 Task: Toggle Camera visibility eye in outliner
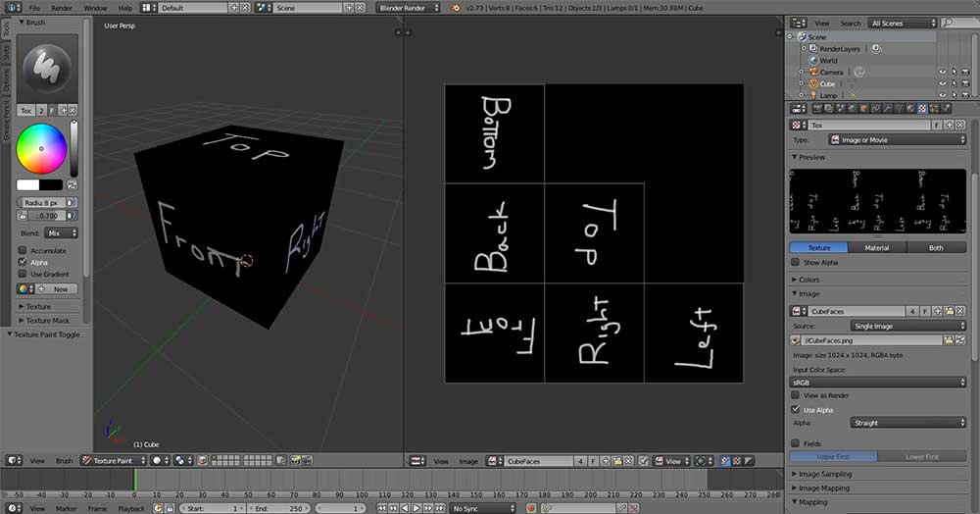943,72
